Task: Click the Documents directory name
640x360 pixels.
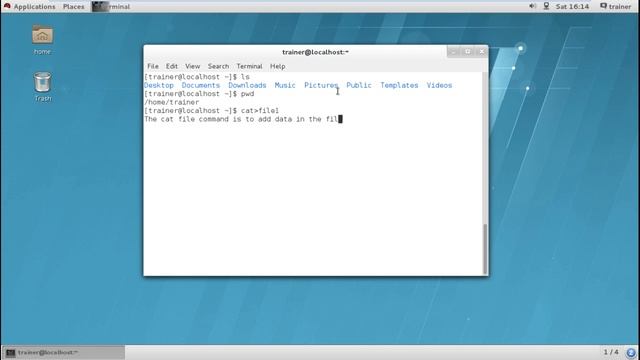Action: [200, 85]
